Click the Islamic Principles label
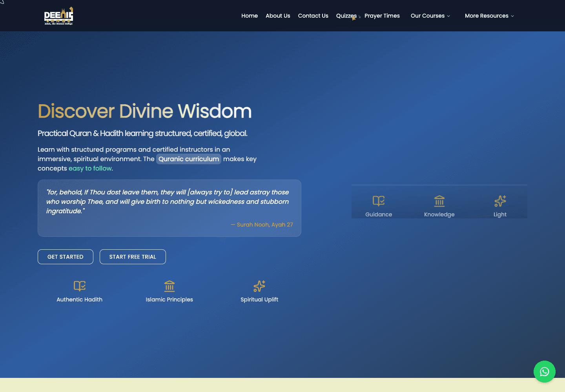565x392 pixels. (169, 299)
